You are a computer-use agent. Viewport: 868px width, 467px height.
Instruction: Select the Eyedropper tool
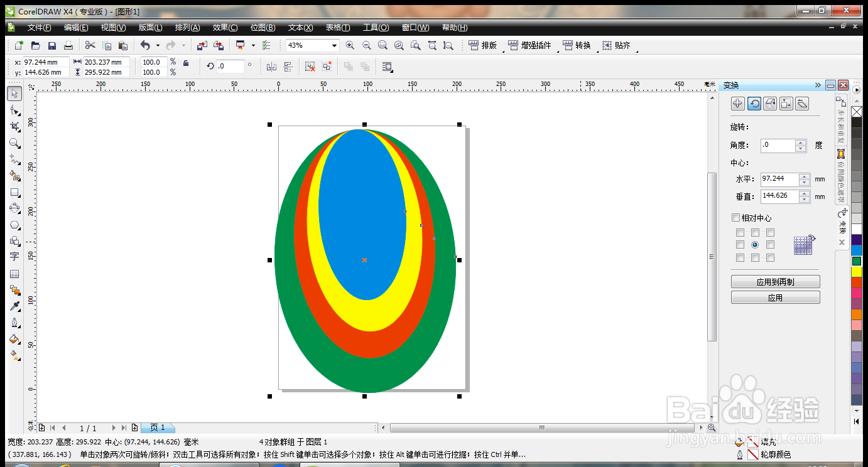[14, 306]
